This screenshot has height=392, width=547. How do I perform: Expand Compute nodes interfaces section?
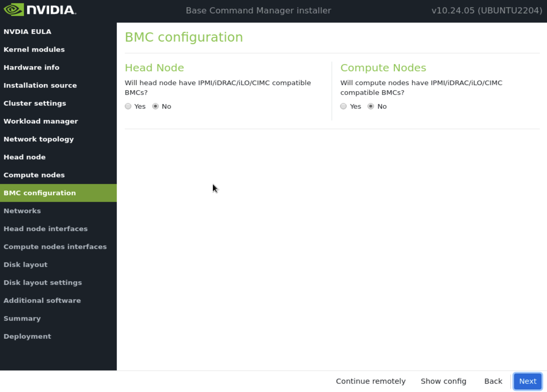click(55, 246)
